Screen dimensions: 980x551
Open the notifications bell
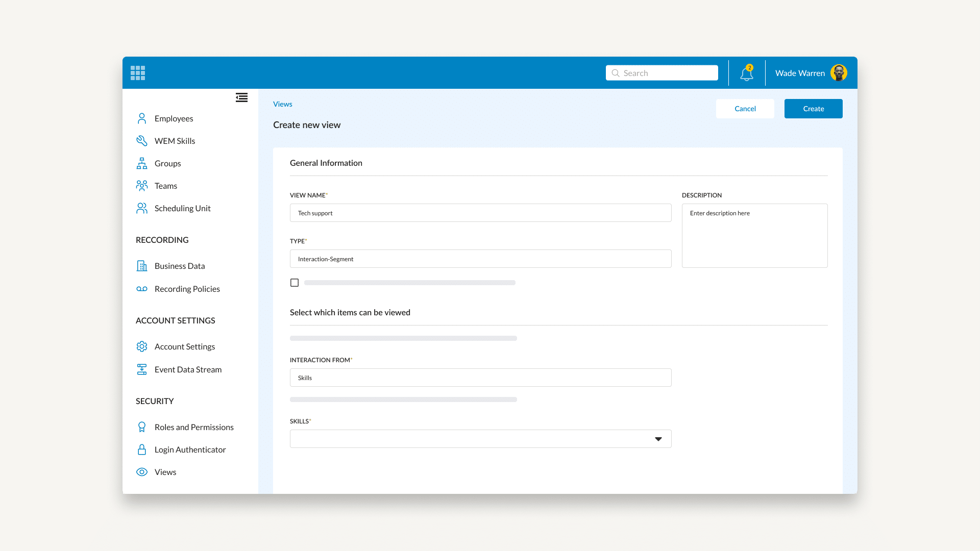coord(746,74)
